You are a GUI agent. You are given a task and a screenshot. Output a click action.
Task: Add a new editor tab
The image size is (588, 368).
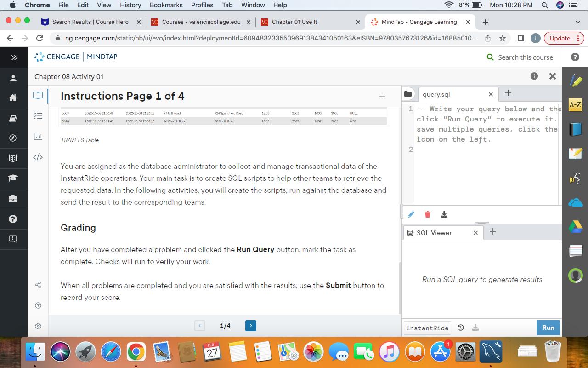coord(508,93)
